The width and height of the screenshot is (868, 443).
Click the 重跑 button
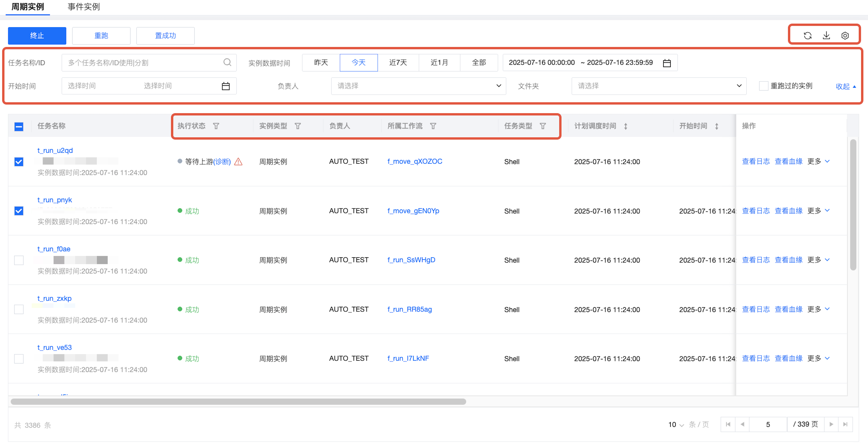click(x=101, y=36)
